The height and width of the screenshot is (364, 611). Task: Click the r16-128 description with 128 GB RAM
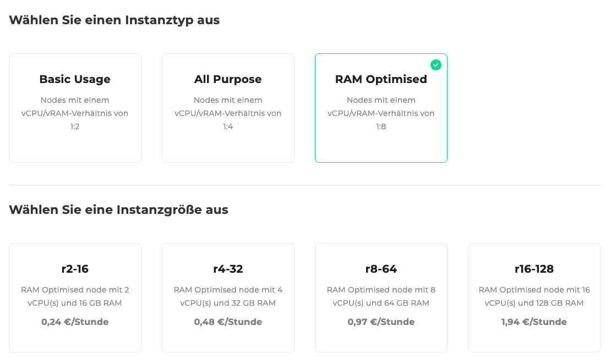click(x=534, y=297)
